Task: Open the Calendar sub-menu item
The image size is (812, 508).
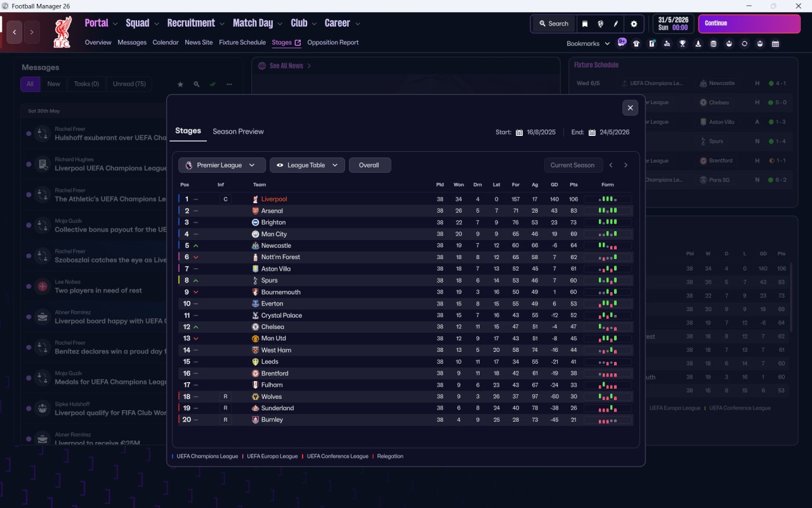Action: 166,43
